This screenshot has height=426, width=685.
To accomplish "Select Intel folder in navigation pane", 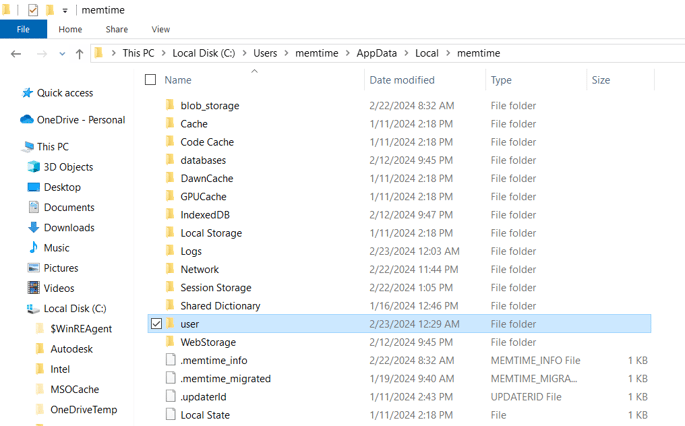I will (52, 369).
